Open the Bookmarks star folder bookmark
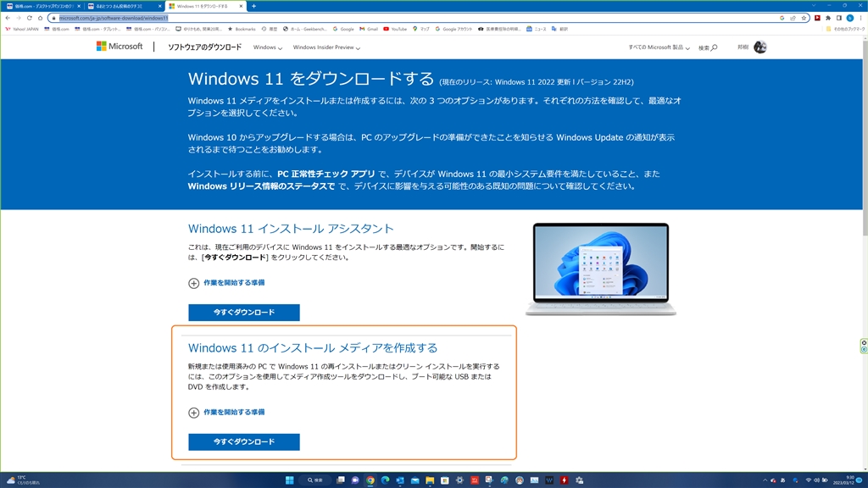 [242, 29]
